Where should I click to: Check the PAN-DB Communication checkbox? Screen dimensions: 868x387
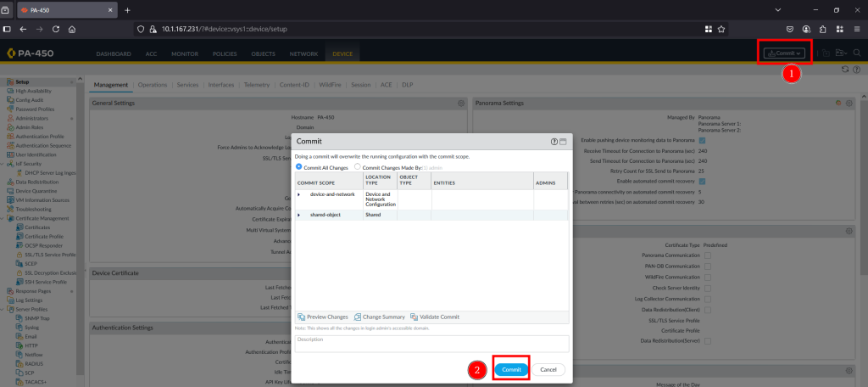tap(708, 266)
